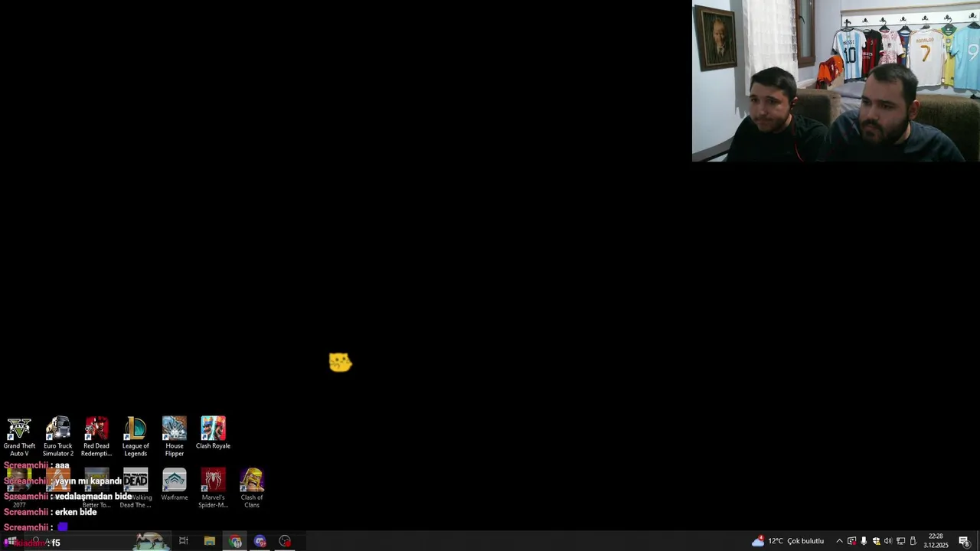Switch to Google Chrome in the taskbar
The height and width of the screenshot is (551, 980).
[236, 541]
